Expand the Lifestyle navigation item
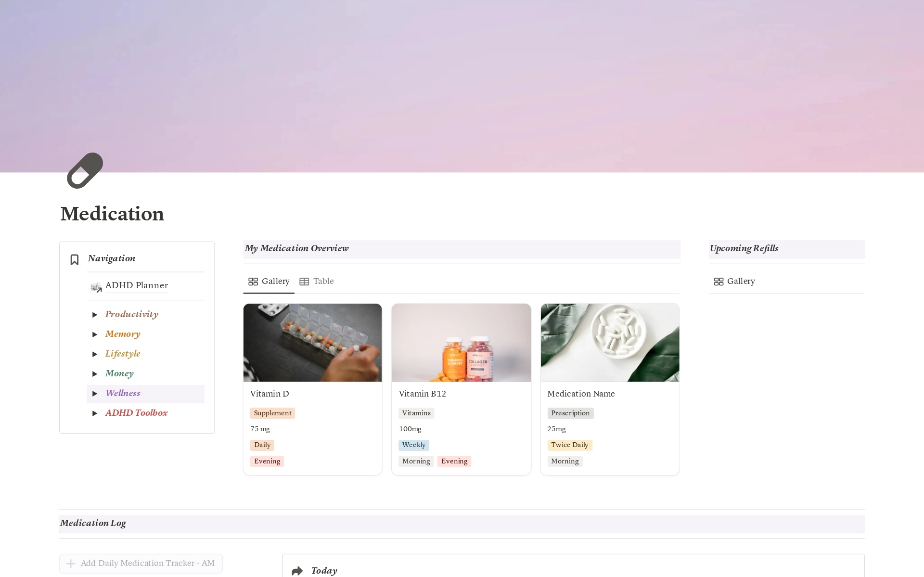This screenshot has width=924, height=577. click(x=96, y=354)
